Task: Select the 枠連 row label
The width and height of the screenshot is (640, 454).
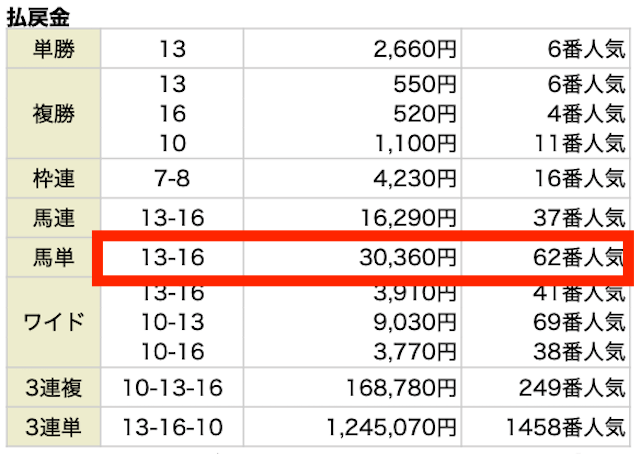Action: tap(54, 179)
